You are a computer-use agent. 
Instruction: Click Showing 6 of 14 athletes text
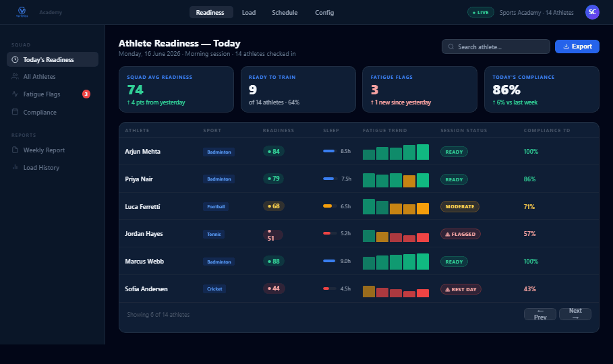[158, 314]
